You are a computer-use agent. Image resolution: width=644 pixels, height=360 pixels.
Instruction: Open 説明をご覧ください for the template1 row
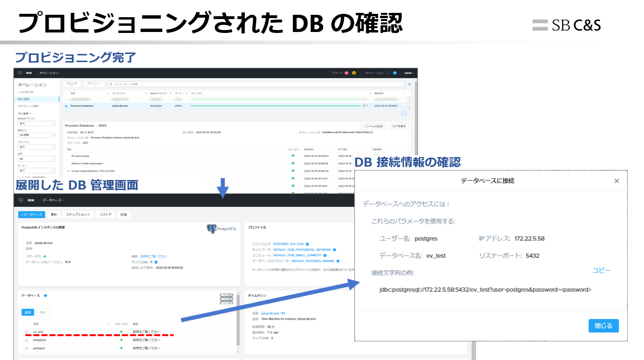(146, 340)
